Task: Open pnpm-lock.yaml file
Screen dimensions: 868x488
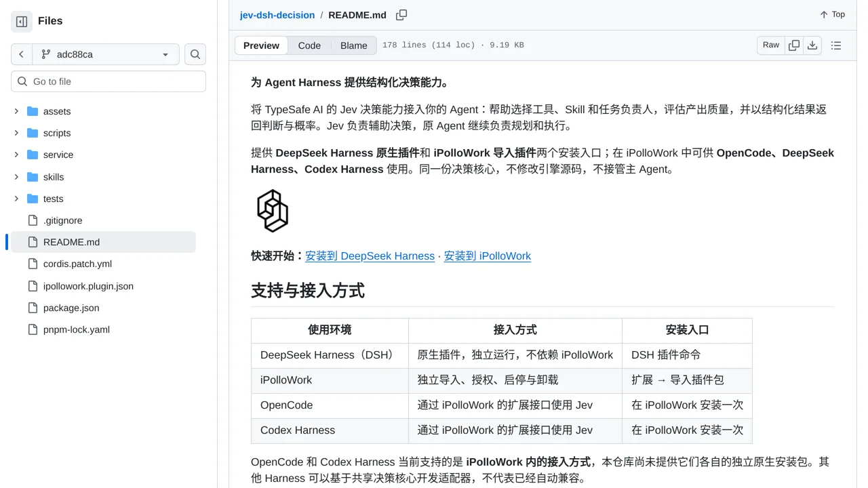Action: pyautogui.click(x=77, y=329)
